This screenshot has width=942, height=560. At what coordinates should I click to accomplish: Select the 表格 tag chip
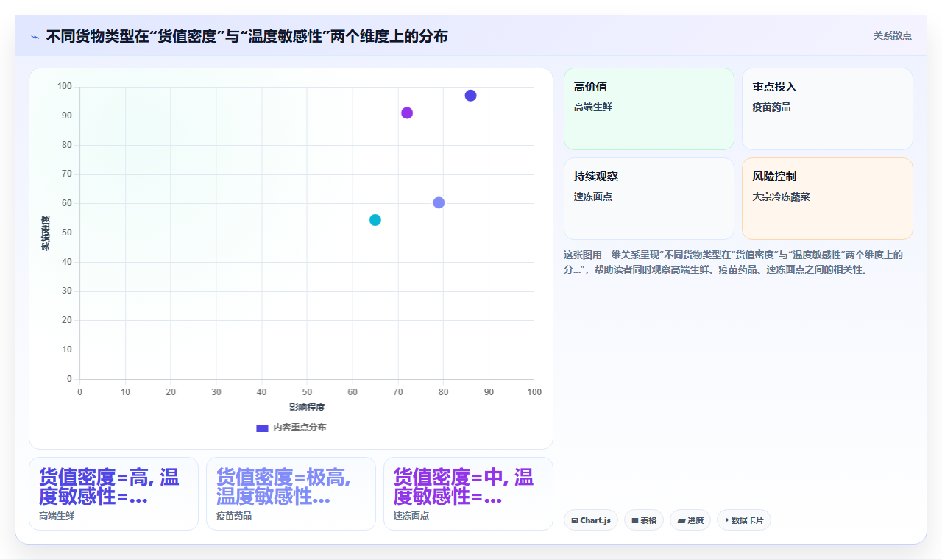coord(644,520)
